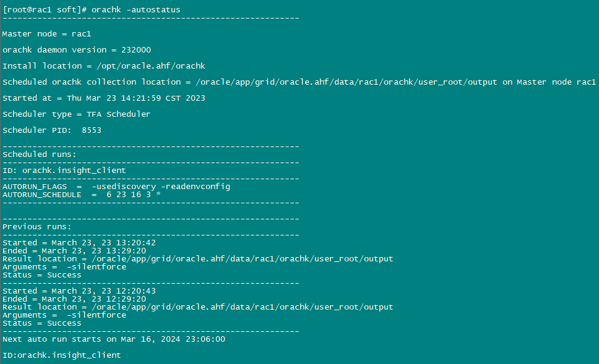Screen dimensions: 599x364
Task: Click the last 'Status = Success' line
Action: pos(42,323)
